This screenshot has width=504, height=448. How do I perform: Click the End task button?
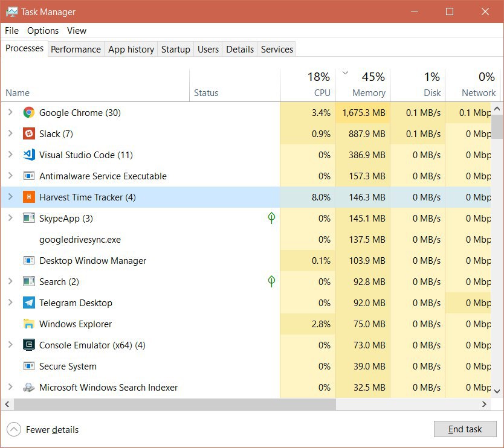coord(465,429)
